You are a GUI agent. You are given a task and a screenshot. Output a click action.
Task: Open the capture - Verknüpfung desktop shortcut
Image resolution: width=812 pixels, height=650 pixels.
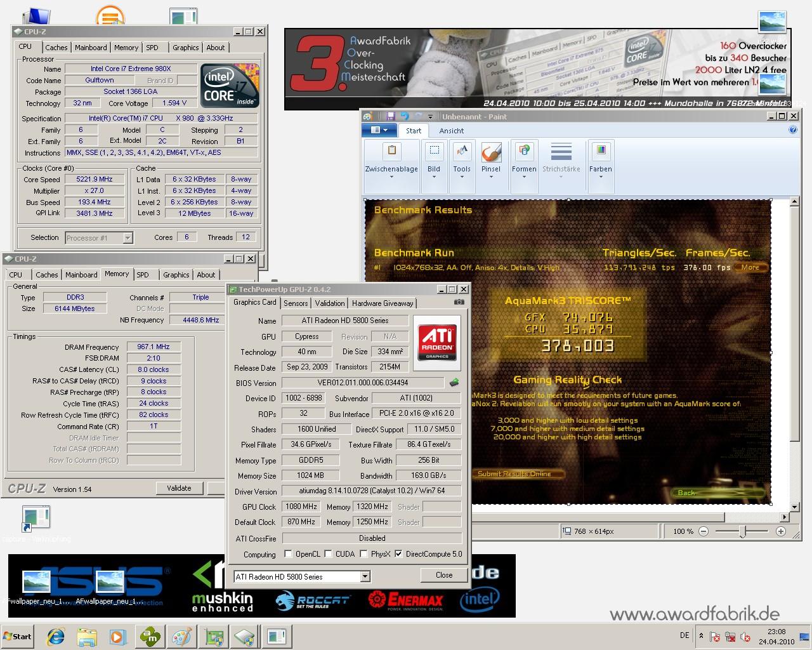pyautogui.click(x=36, y=524)
